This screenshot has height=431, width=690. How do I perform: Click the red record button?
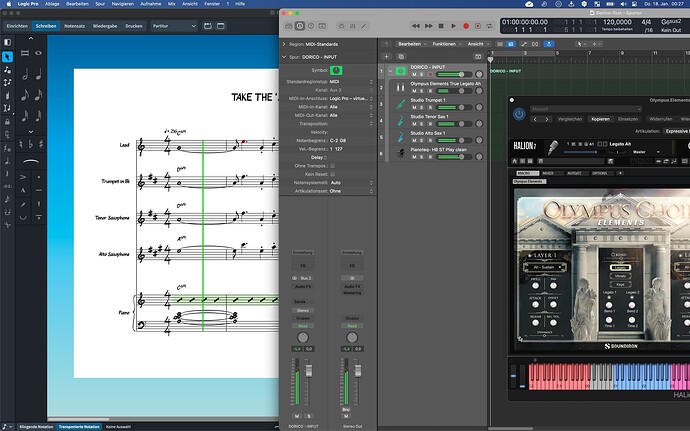click(x=466, y=26)
